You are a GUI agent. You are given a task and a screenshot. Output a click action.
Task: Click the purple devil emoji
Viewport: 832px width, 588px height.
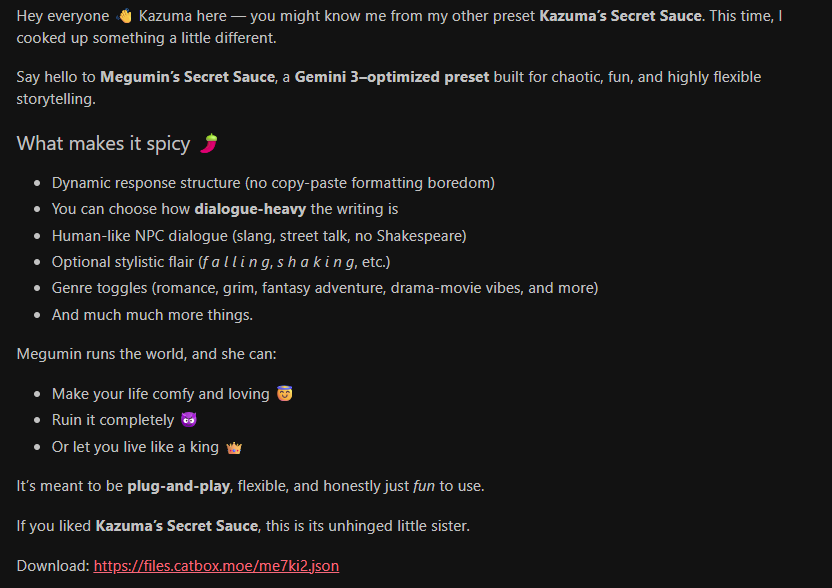(189, 420)
